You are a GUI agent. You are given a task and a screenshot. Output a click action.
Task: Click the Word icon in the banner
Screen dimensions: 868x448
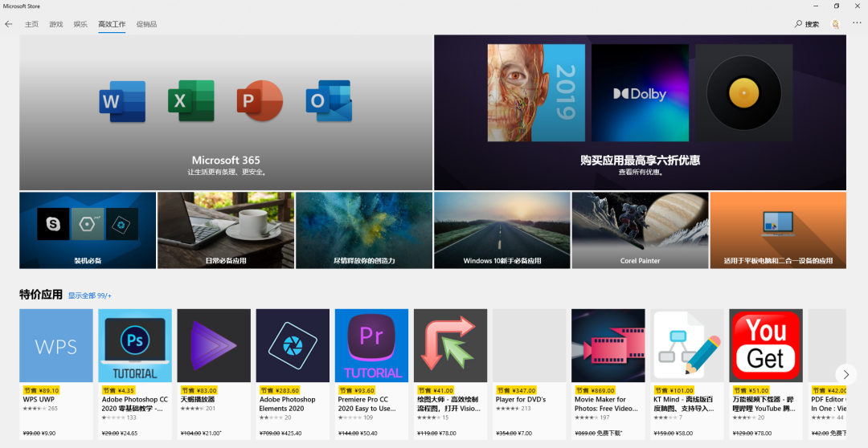point(122,101)
